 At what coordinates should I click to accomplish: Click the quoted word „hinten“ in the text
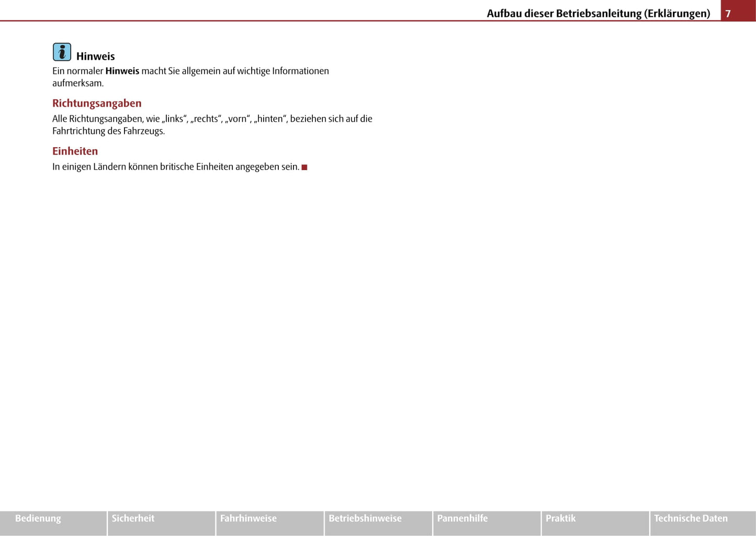coord(270,119)
